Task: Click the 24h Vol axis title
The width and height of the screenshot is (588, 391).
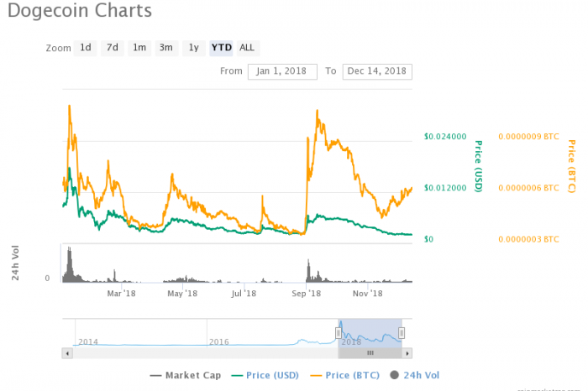Action: (15, 263)
